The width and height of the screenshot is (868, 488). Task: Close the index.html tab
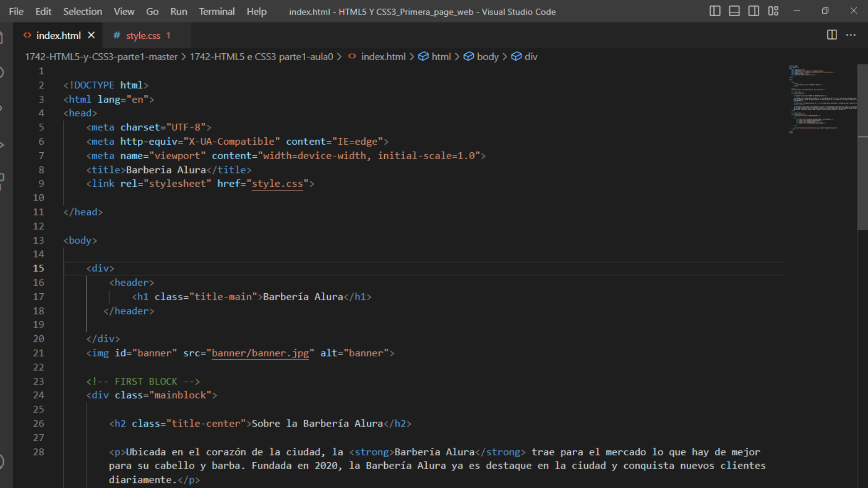coord(91,35)
